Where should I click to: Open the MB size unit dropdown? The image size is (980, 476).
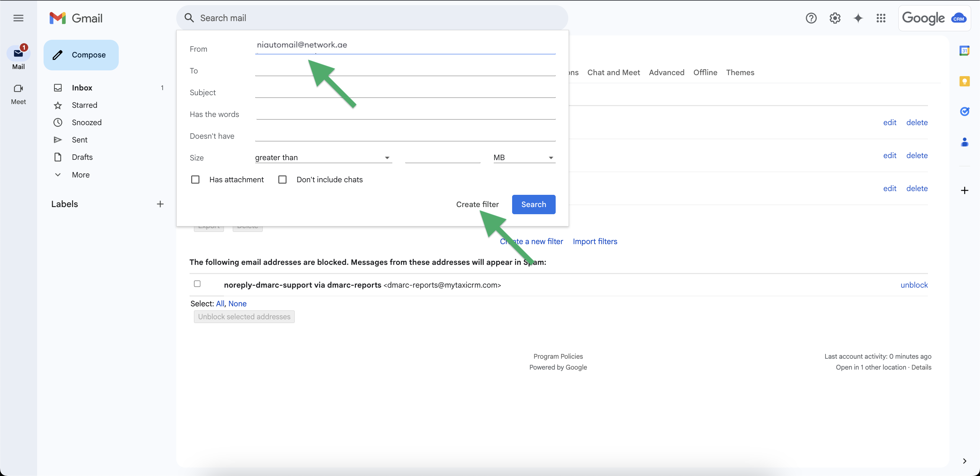(524, 157)
